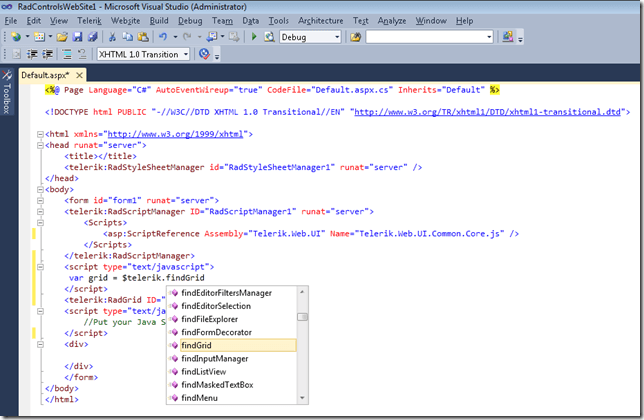Close the Default.aspx tab

tap(79, 75)
